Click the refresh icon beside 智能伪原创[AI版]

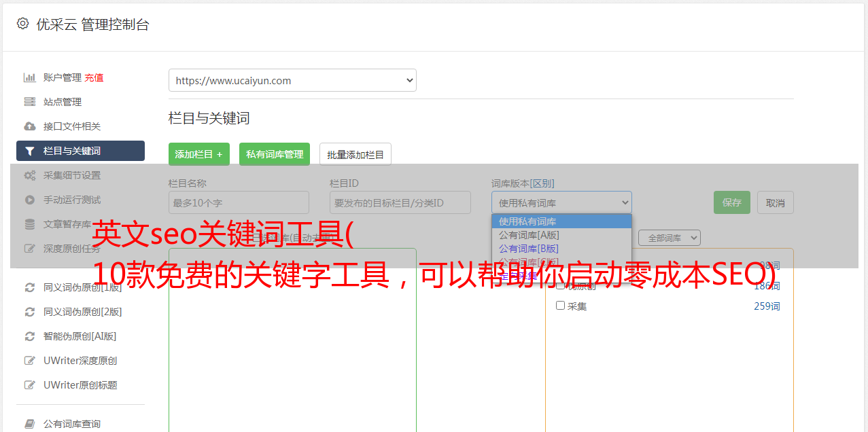point(29,336)
